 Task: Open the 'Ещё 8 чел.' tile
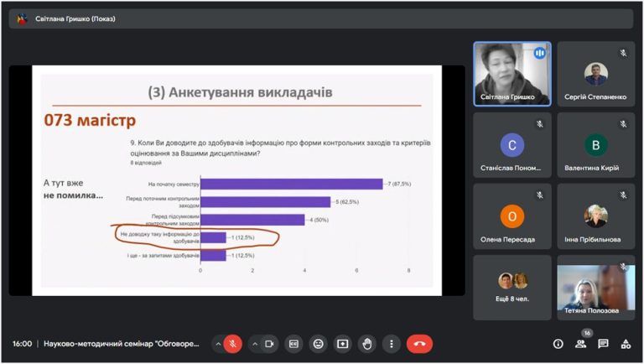(512, 287)
